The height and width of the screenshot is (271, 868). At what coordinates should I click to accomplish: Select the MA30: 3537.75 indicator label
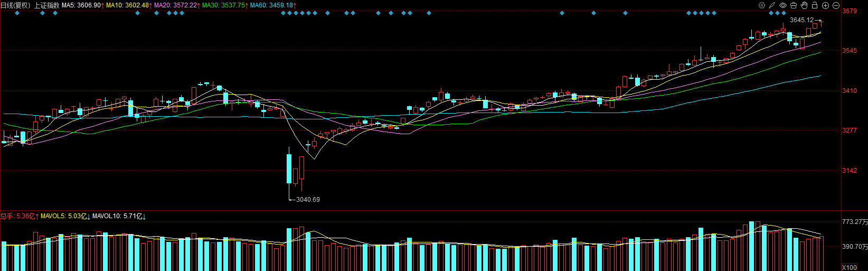click(x=223, y=5)
